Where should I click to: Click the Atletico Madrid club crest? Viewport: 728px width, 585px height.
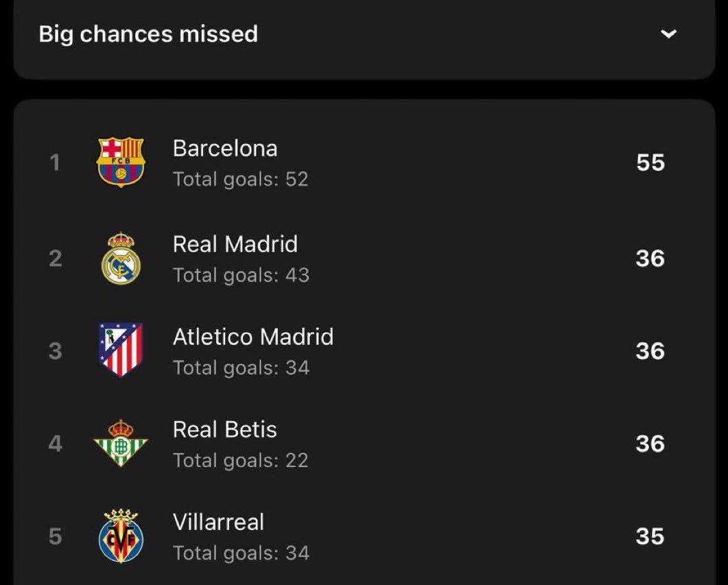click(x=121, y=350)
